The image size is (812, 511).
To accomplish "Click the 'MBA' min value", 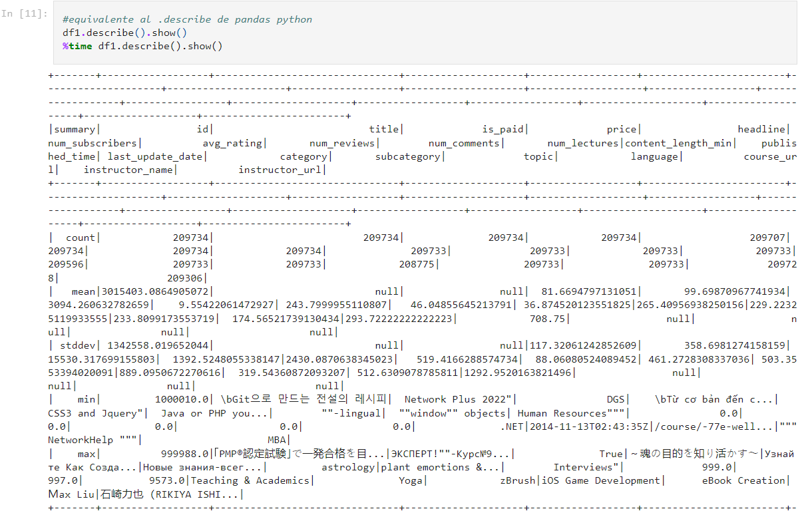I will tap(277, 440).
